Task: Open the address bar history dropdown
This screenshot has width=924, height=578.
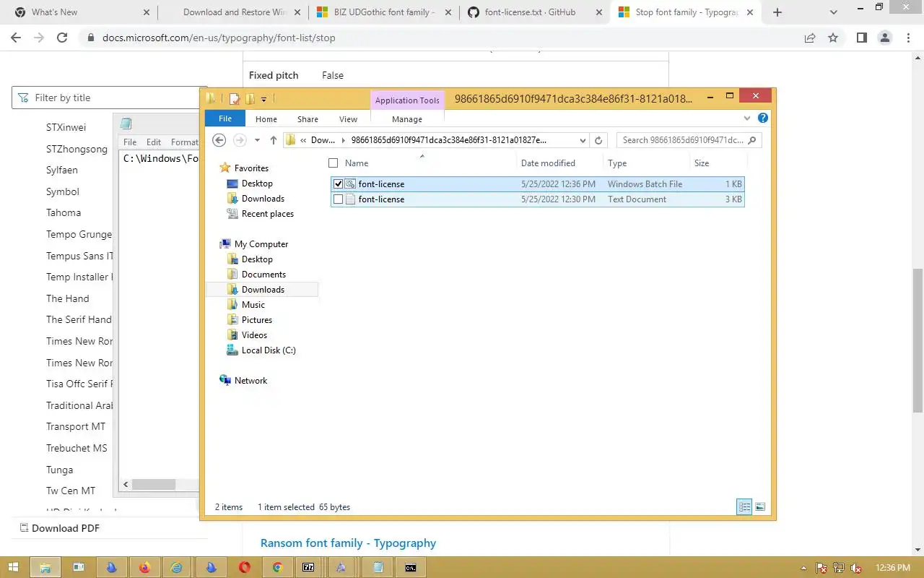Action: pyautogui.click(x=583, y=140)
